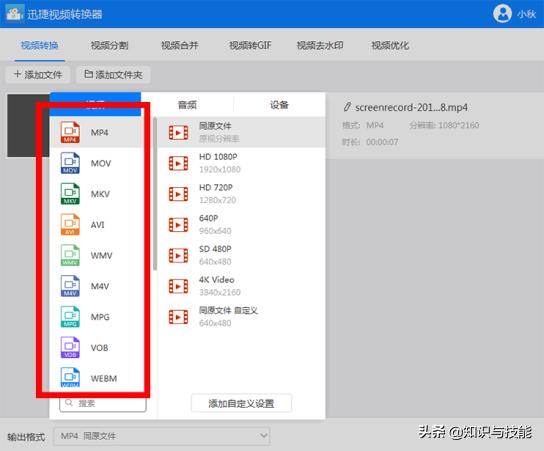Viewport: 544px width, 451px height.
Task: Open the 输出格式 dropdown
Action: click(x=162, y=436)
